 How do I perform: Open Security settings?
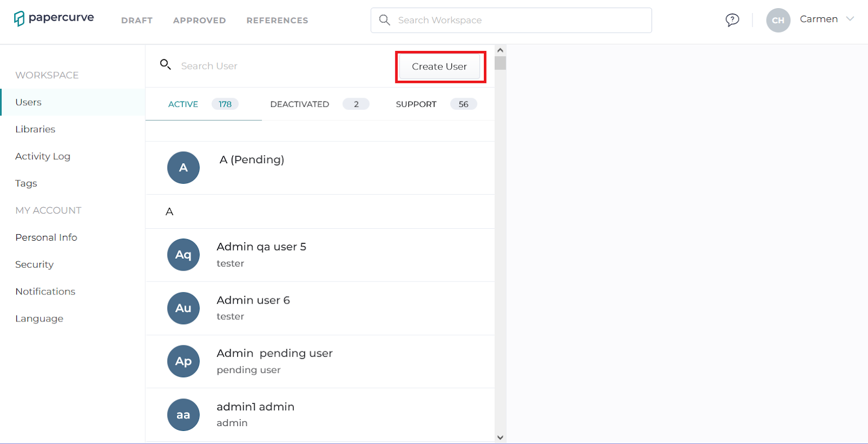click(34, 265)
